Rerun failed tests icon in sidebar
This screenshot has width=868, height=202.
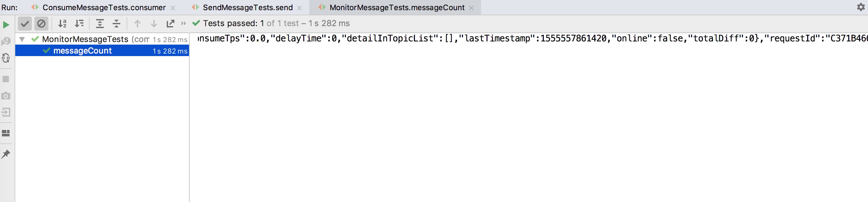pos(6,41)
